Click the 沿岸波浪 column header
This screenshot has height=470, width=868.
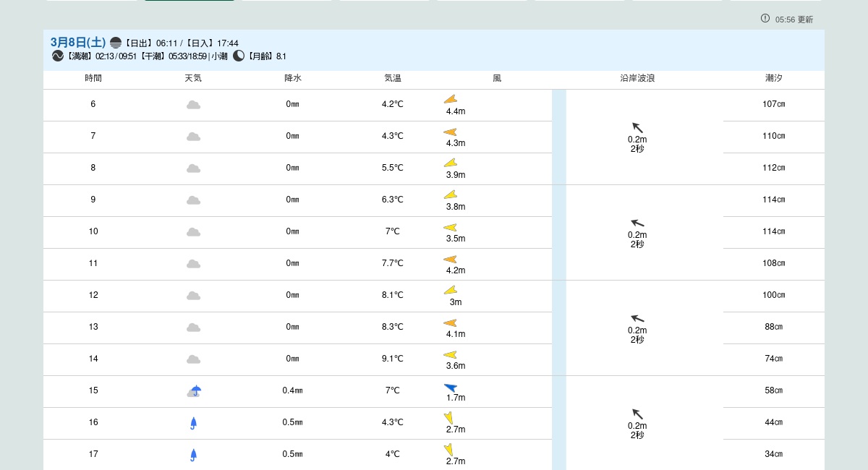[637, 78]
